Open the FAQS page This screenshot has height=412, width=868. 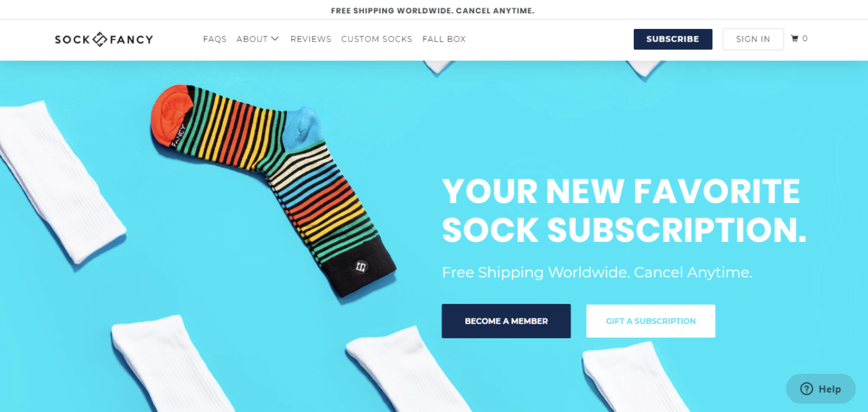coord(215,39)
